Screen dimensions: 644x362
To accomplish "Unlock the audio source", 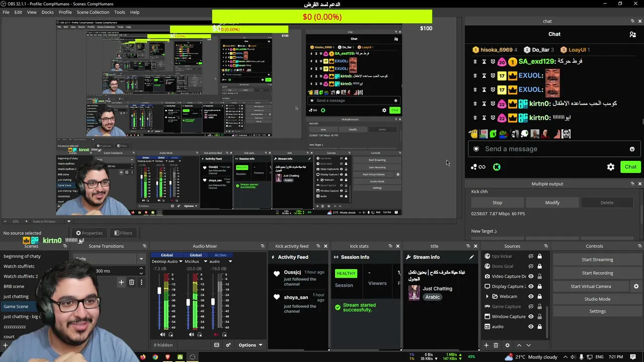I will [x=539, y=327].
